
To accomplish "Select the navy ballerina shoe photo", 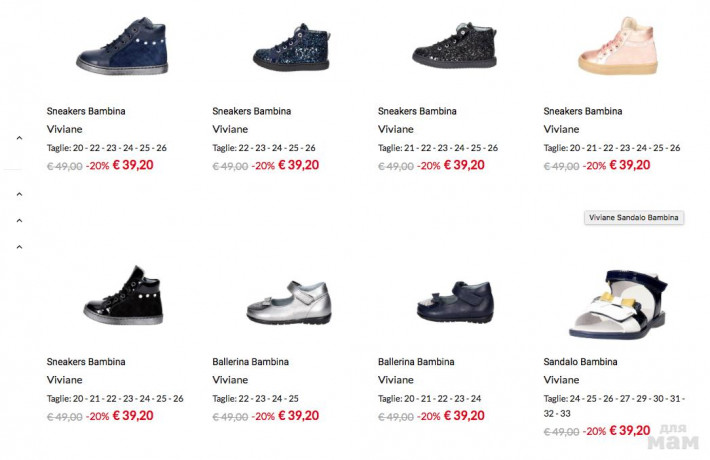I will click(x=454, y=302).
